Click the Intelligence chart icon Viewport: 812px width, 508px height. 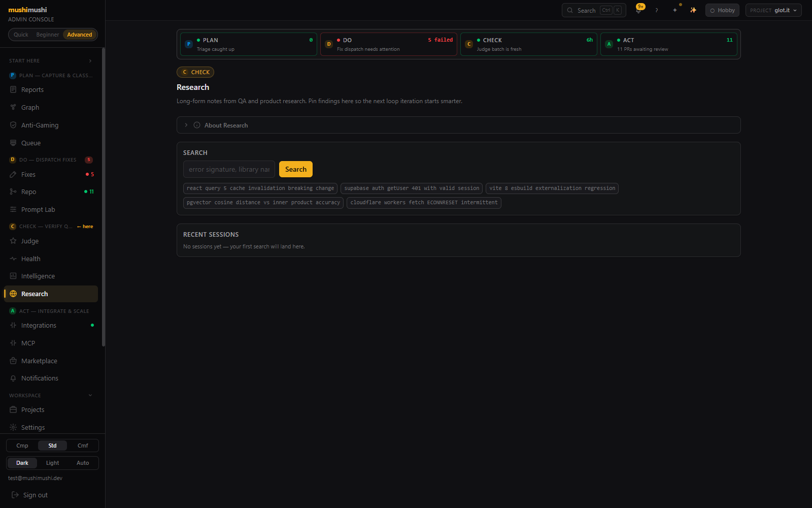coord(13,276)
